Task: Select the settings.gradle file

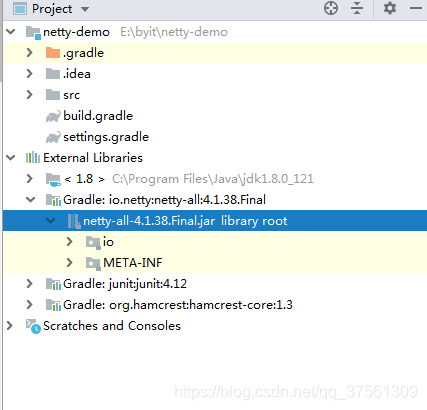Action: point(106,137)
